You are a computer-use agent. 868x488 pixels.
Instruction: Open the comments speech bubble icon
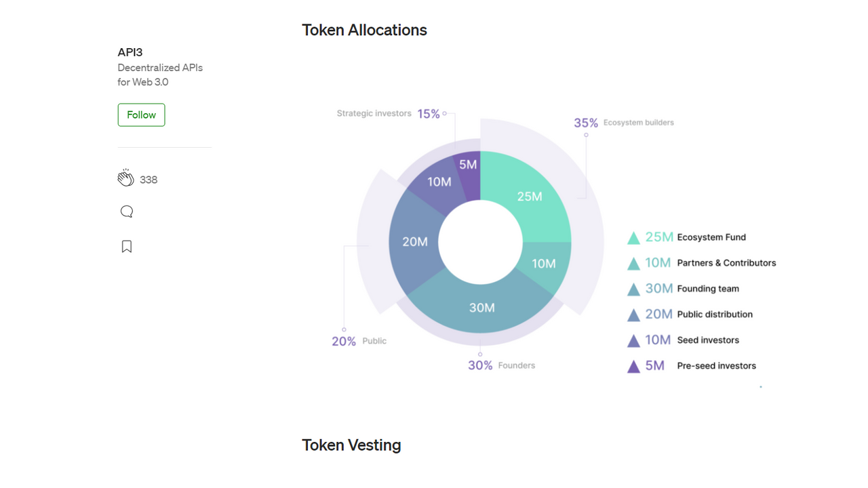coord(126,212)
